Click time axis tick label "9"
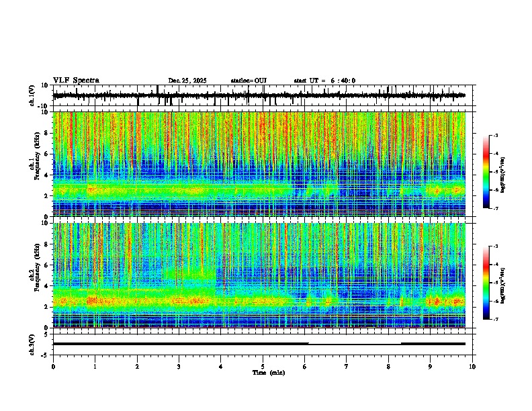532x411 pixels. click(x=430, y=367)
